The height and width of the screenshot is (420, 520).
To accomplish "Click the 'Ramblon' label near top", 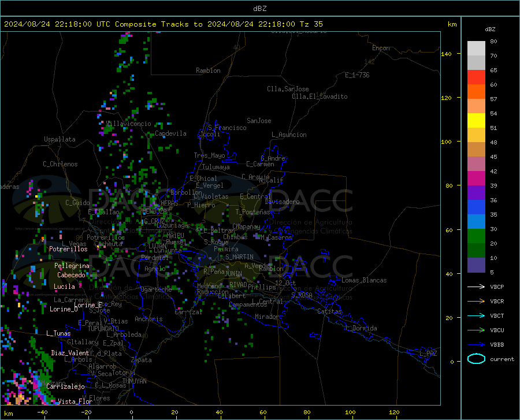I will (x=208, y=70).
